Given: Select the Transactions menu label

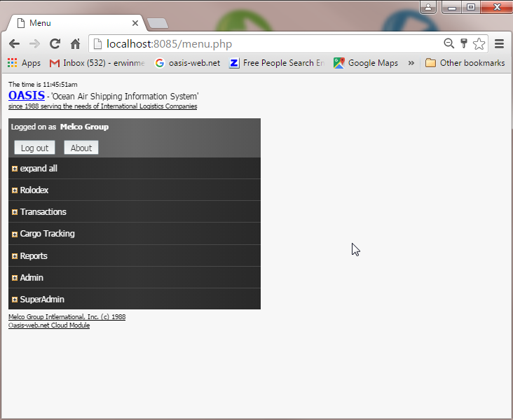Looking at the screenshot, I should [43, 212].
